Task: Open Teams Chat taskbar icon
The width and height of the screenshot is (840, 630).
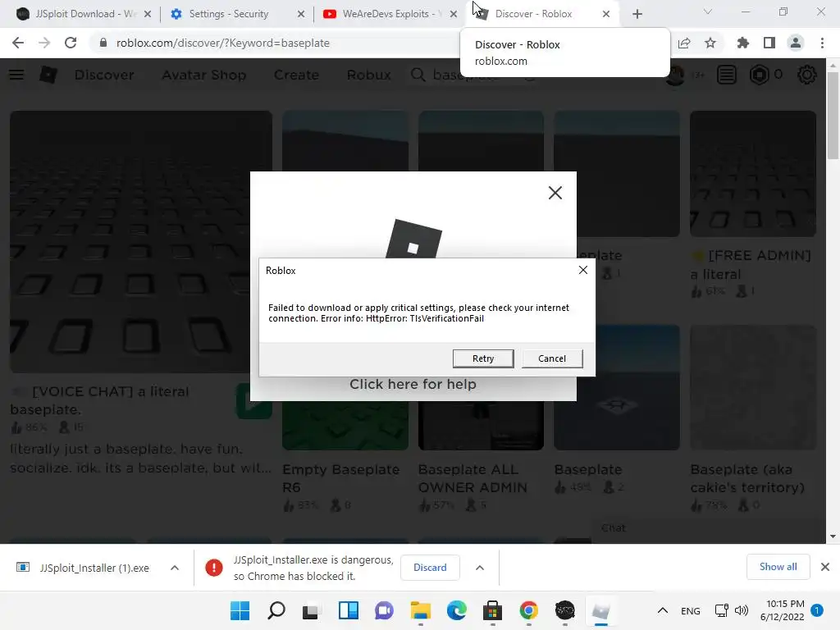Action: point(384,610)
